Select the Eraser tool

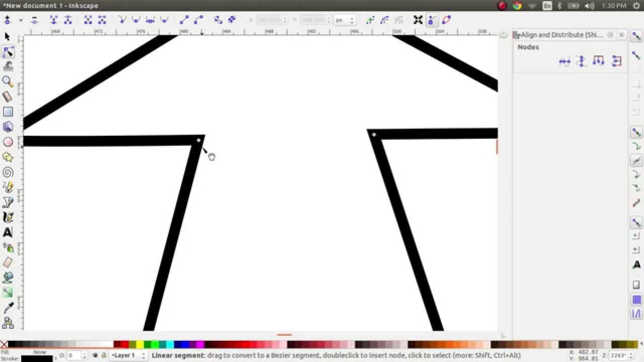tap(8, 262)
